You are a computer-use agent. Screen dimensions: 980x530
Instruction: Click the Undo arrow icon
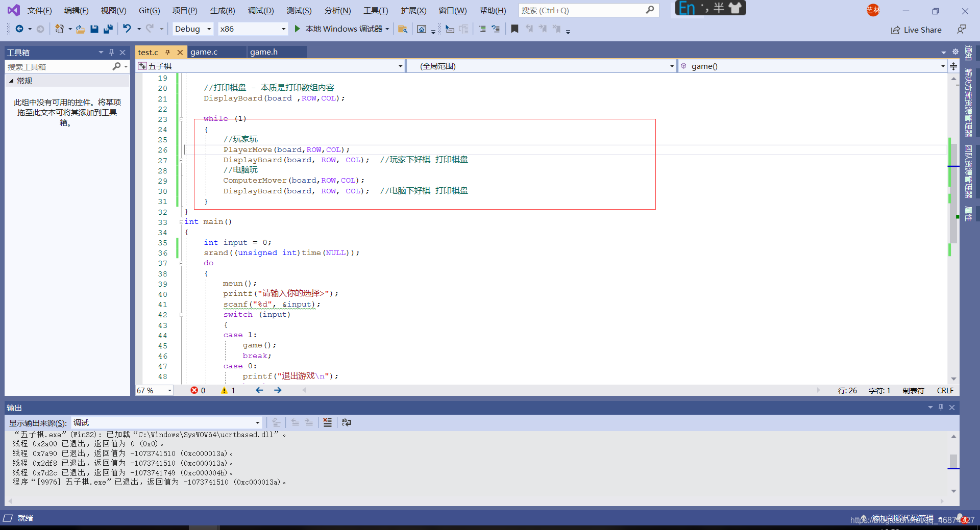(x=127, y=29)
